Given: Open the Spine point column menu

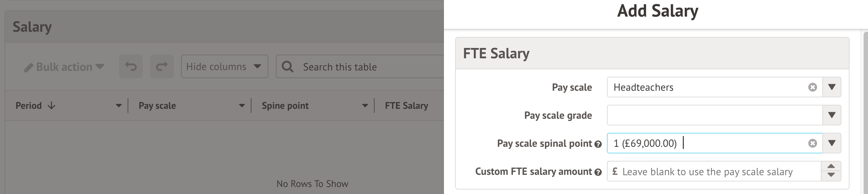Looking at the screenshot, I should point(365,106).
